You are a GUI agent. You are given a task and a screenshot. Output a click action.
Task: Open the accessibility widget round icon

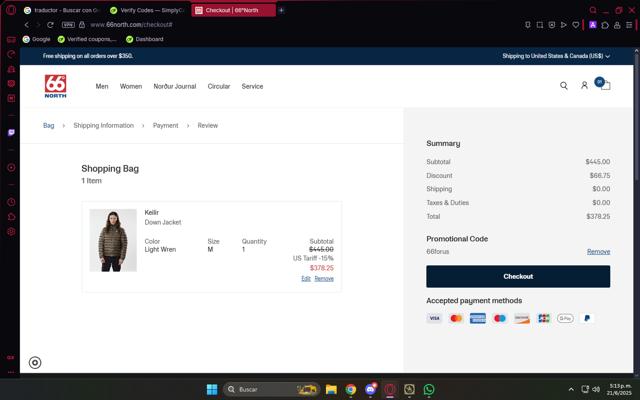click(35, 362)
